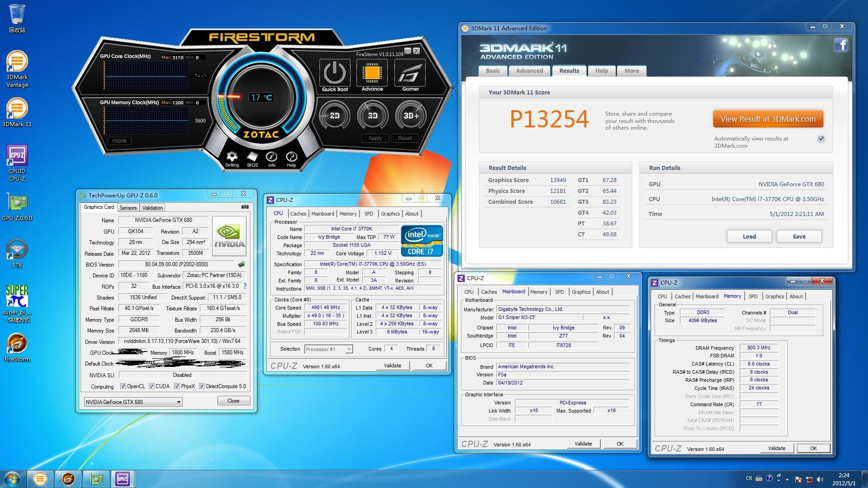
Task: Click the FireStorm more button
Action: tap(119, 141)
